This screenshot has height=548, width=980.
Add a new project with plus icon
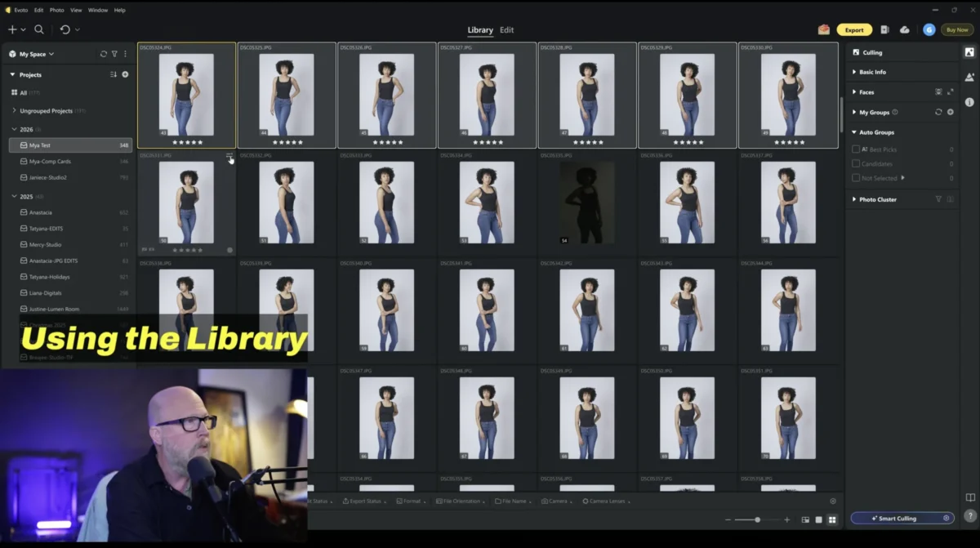click(125, 74)
